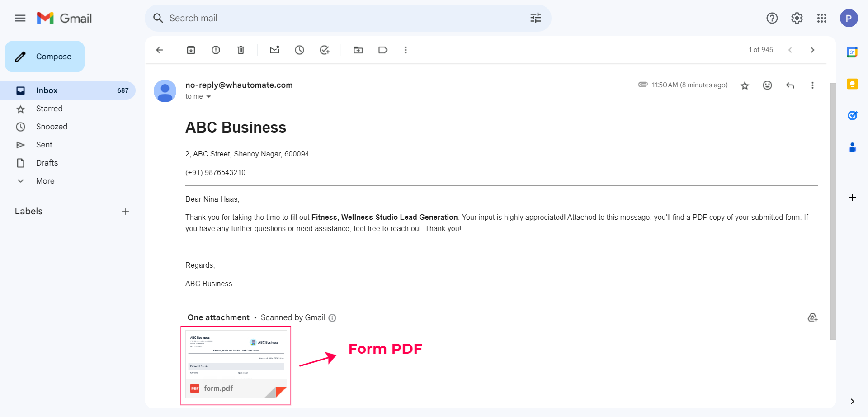
Task: Click the Compose button
Action: click(x=45, y=57)
